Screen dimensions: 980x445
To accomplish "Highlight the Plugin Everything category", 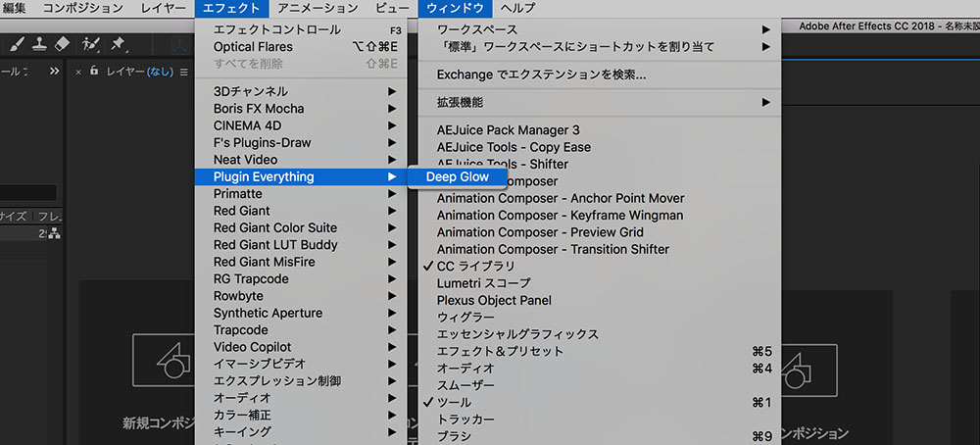I will [x=301, y=176].
